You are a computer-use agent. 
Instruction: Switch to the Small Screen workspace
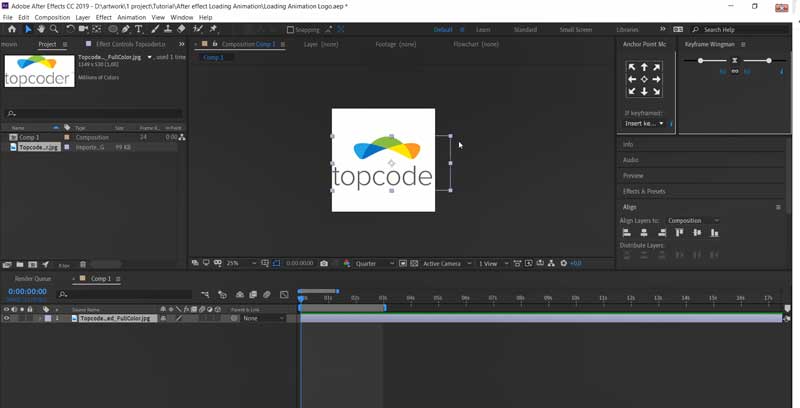pyautogui.click(x=576, y=30)
